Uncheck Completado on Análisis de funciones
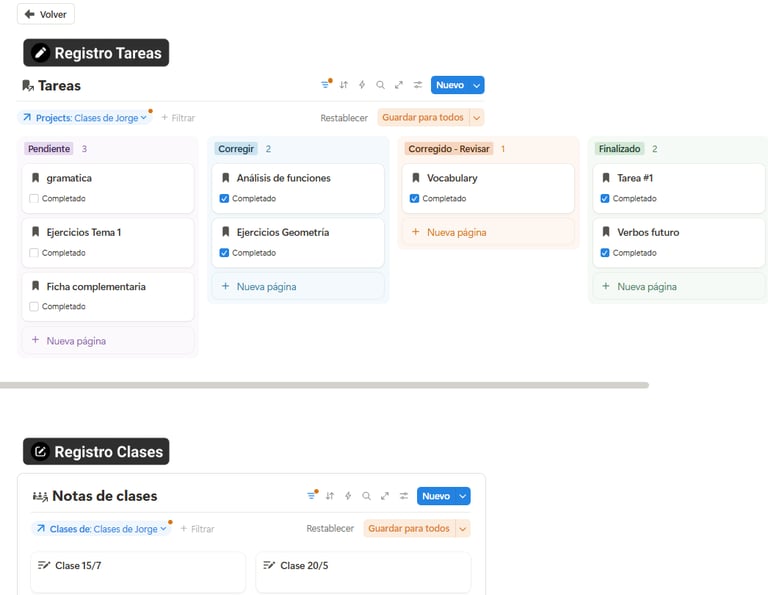Viewport: 768px width, 595px height. [224, 198]
